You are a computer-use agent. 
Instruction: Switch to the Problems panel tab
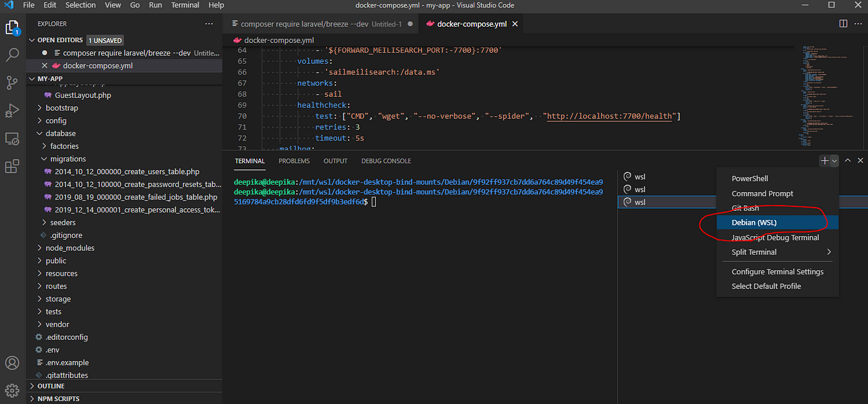click(294, 160)
